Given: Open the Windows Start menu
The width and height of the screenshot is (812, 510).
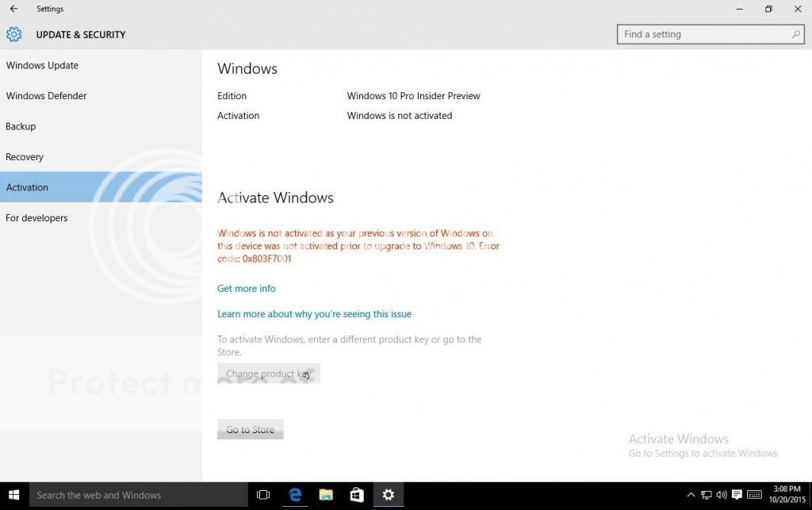Looking at the screenshot, I should tap(13, 495).
